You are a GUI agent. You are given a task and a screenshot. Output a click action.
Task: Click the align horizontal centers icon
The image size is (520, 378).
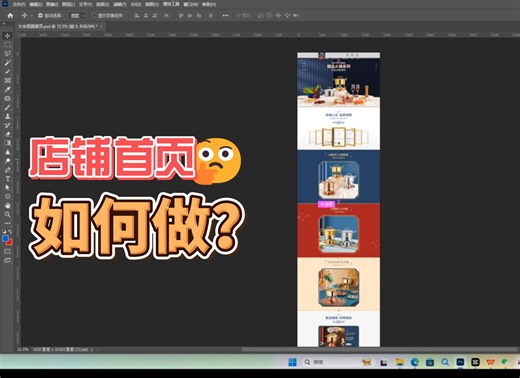146,15
